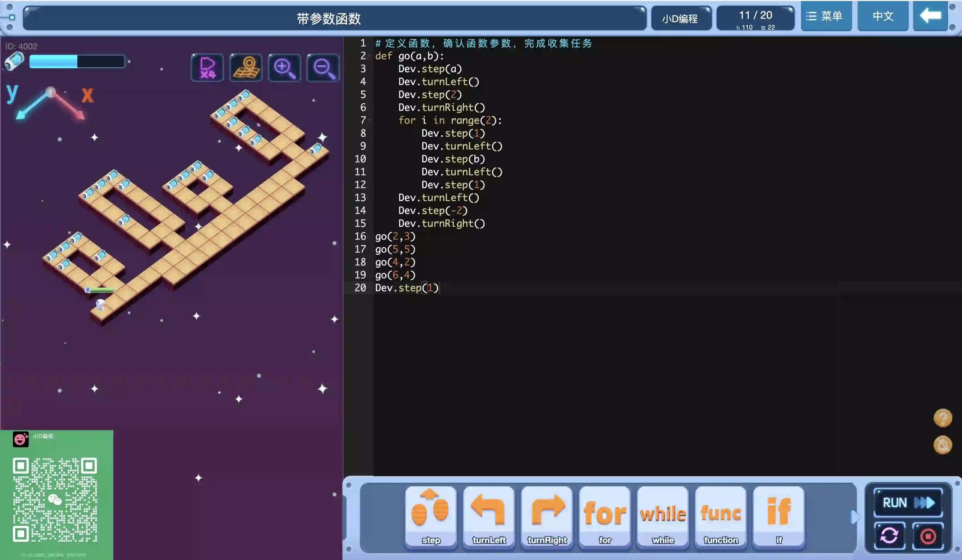Click the zoom out magnifier icon
Image resolution: width=962 pixels, height=560 pixels.
(323, 68)
